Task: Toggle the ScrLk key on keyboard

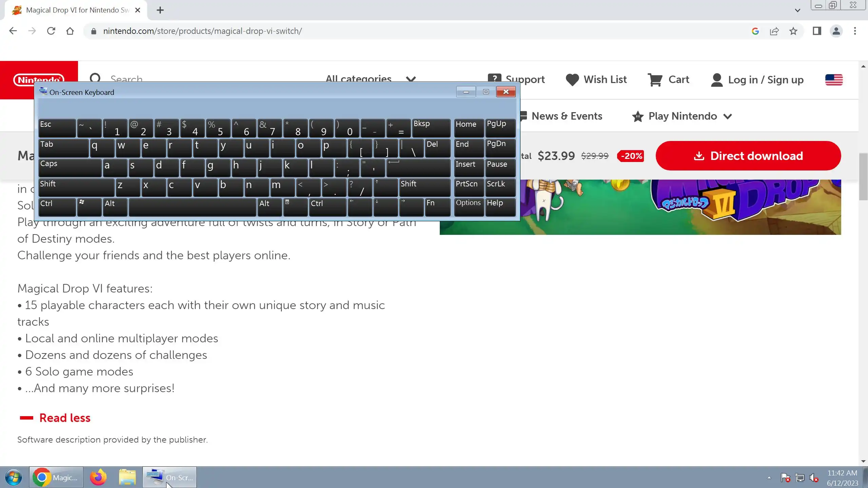Action: (500, 187)
